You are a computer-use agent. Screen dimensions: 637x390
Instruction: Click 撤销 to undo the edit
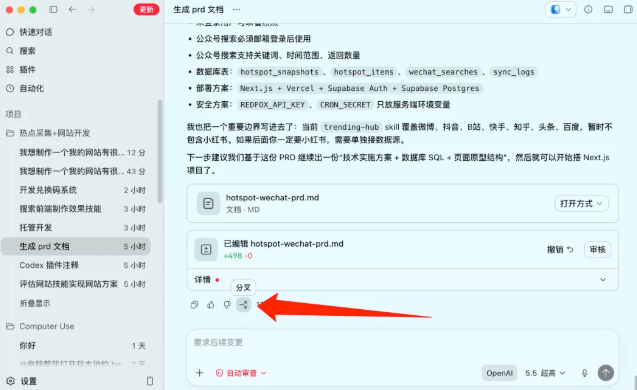pyautogui.click(x=560, y=249)
